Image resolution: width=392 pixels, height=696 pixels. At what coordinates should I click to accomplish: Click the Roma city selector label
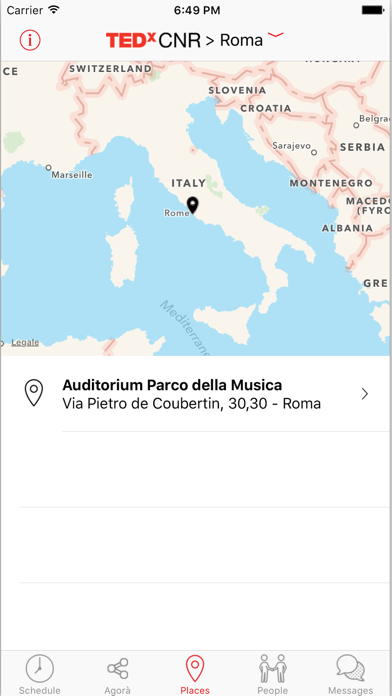(x=242, y=41)
